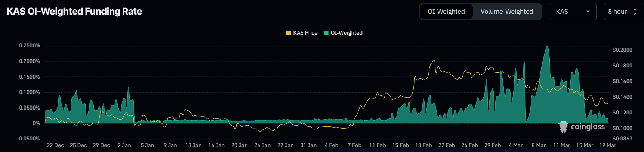
Task: Click the 27 Jan date label
Action: pos(286,145)
